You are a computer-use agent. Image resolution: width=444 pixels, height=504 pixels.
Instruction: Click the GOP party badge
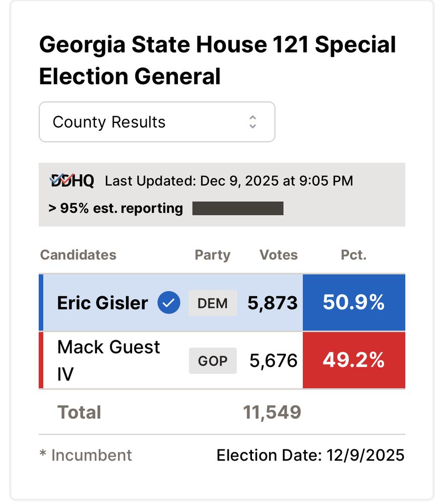coord(213,361)
